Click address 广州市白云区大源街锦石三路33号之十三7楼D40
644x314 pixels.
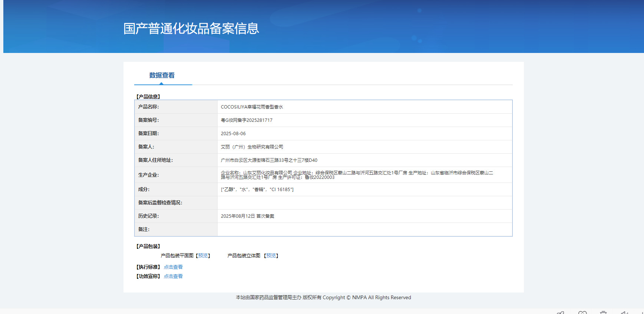269,160
